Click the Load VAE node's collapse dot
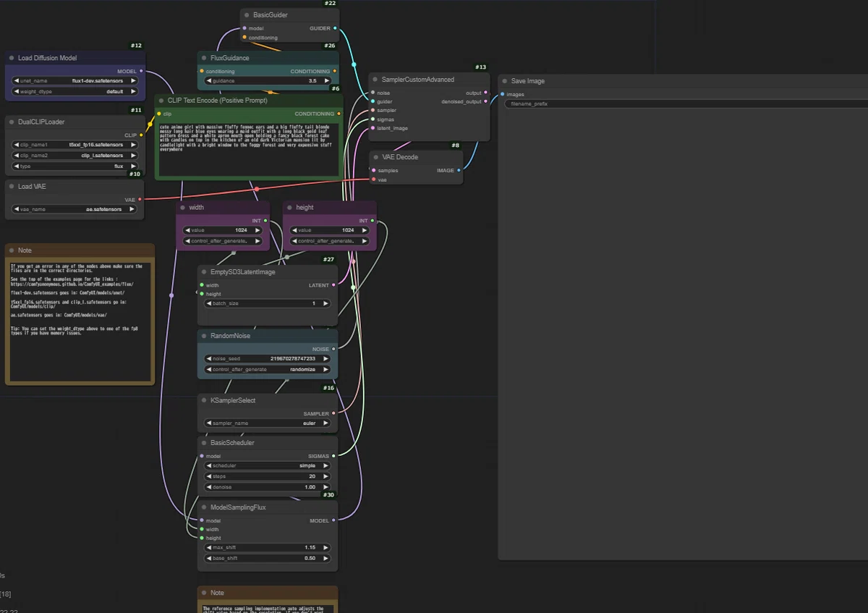Screen dimensions: 868x613 [12, 186]
